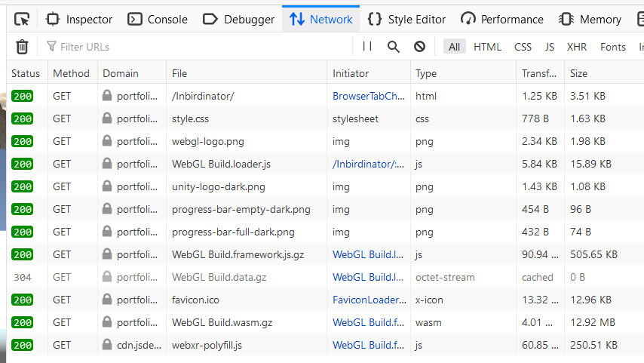This screenshot has width=644, height=363.
Task: Sort requests by Status column header
Action: (x=27, y=73)
